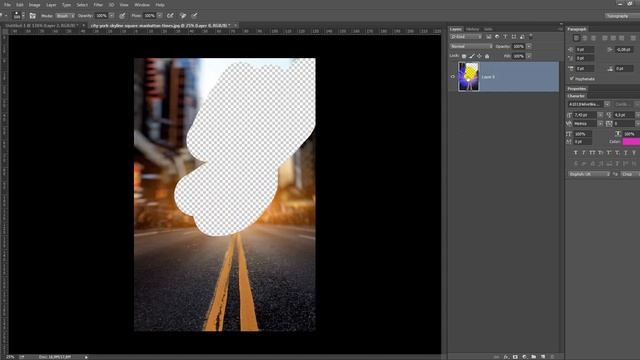Open the Edit menu

coord(20,5)
